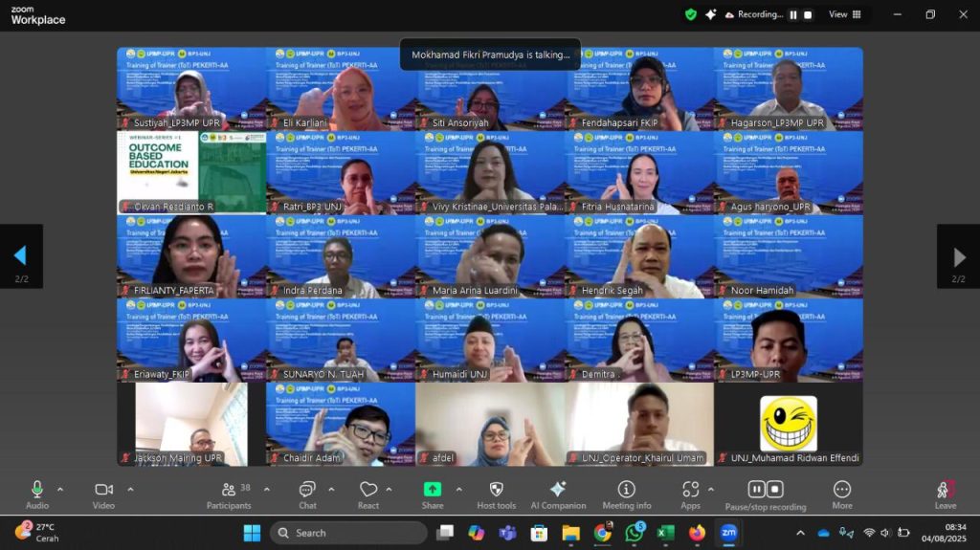Click the green encryption shield icon
The image size is (980, 550).
(x=691, y=14)
